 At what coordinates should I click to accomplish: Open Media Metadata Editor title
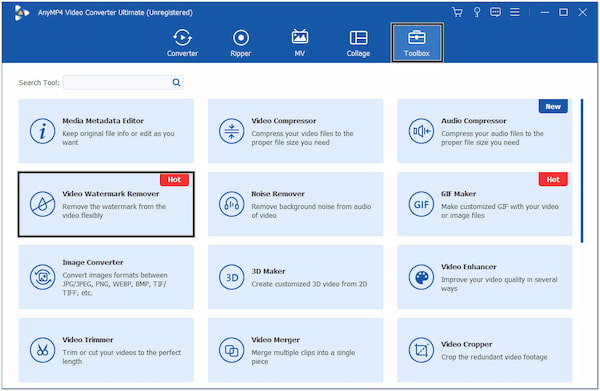103,121
